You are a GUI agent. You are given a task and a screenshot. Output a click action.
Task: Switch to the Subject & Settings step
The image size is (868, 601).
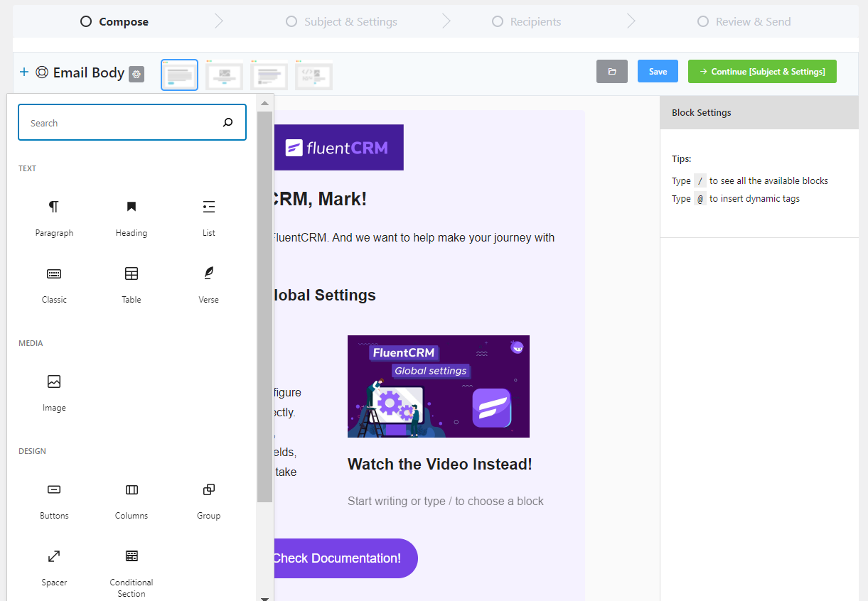point(341,21)
